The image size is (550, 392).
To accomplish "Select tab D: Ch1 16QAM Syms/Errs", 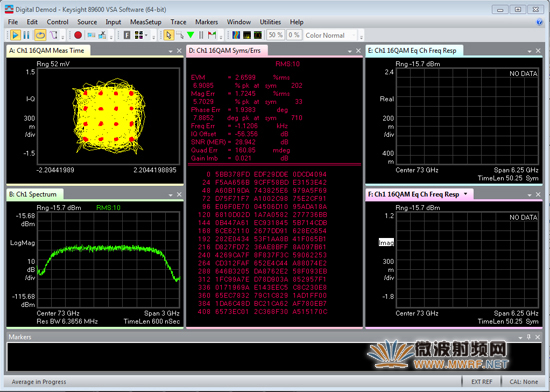I will pyautogui.click(x=227, y=50).
